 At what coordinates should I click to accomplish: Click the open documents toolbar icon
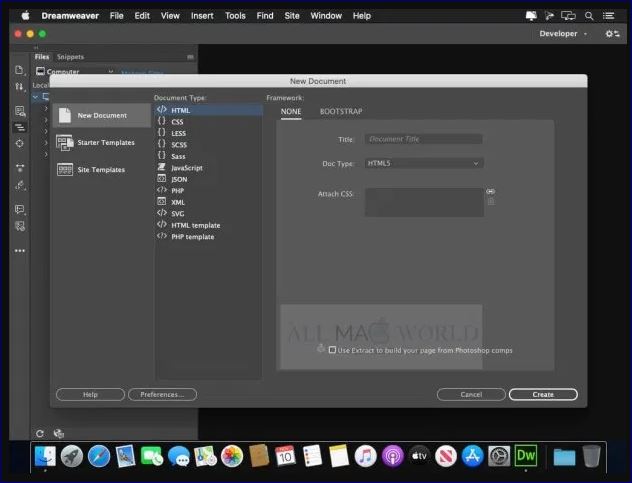coord(19,70)
